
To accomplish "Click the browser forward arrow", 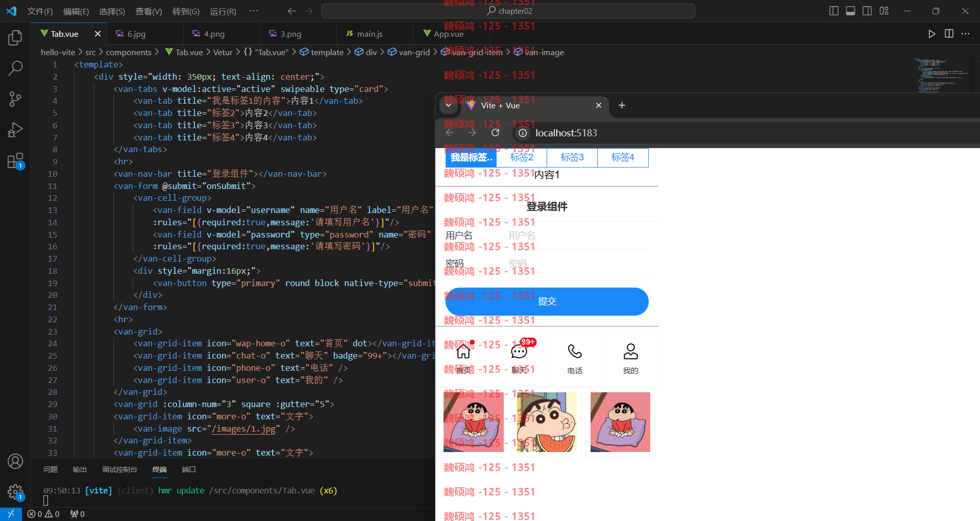I will (472, 133).
